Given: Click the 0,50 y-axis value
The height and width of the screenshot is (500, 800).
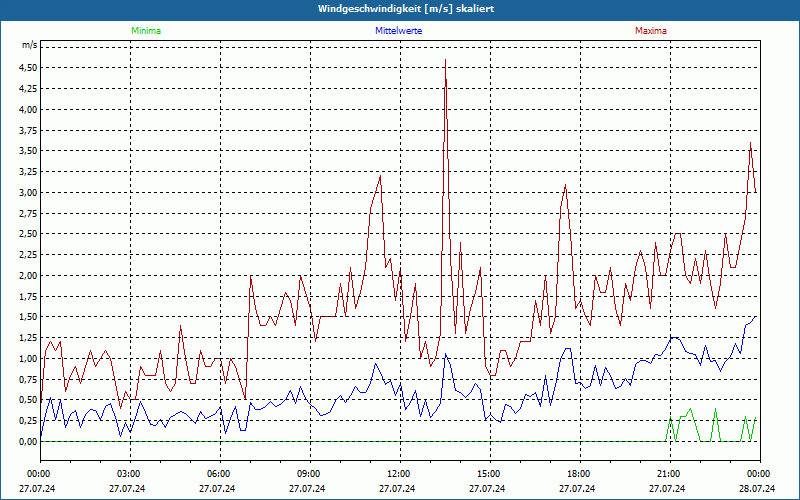Looking at the screenshot, I should pyautogui.click(x=28, y=401).
